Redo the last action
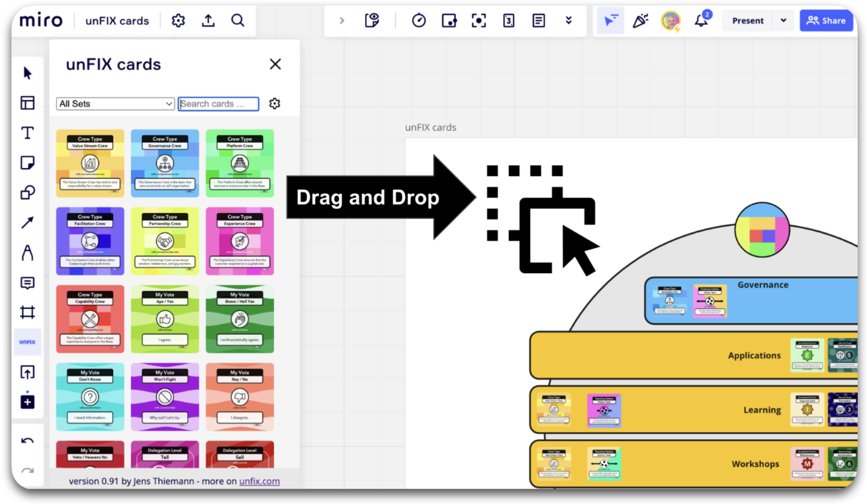 [27, 472]
